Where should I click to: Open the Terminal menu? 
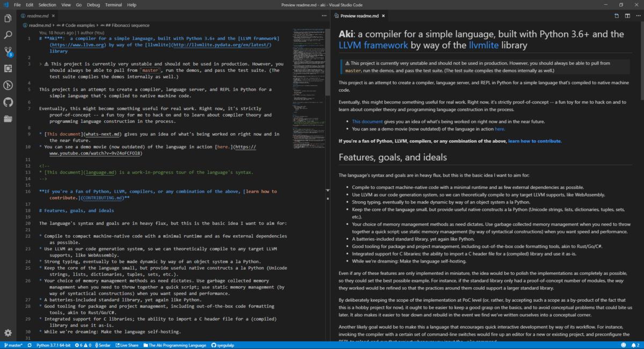(x=113, y=4)
